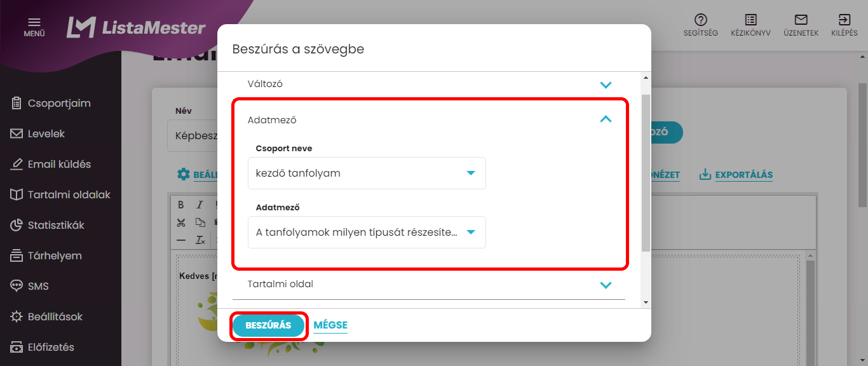Click the Cut scissors icon

click(x=181, y=222)
